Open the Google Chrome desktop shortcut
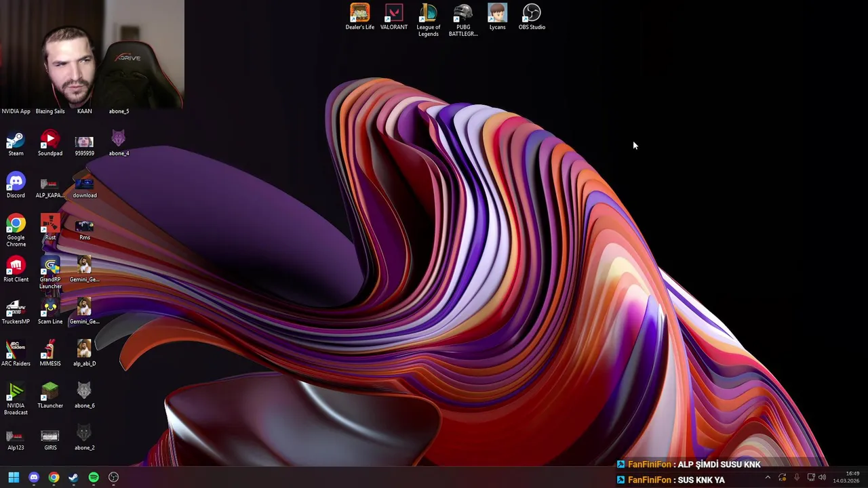Image resolution: width=868 pixels, height=488 pixels. pyautogui.click(x=16, y=231)
